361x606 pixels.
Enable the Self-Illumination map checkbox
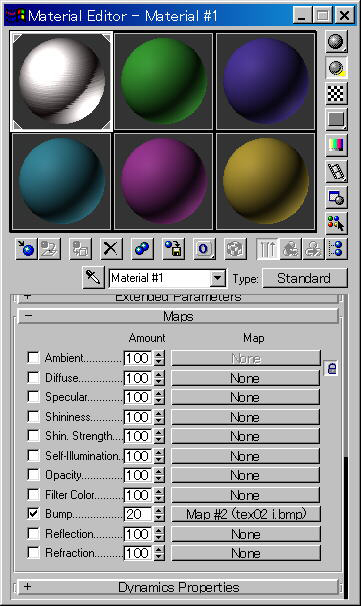34,455
